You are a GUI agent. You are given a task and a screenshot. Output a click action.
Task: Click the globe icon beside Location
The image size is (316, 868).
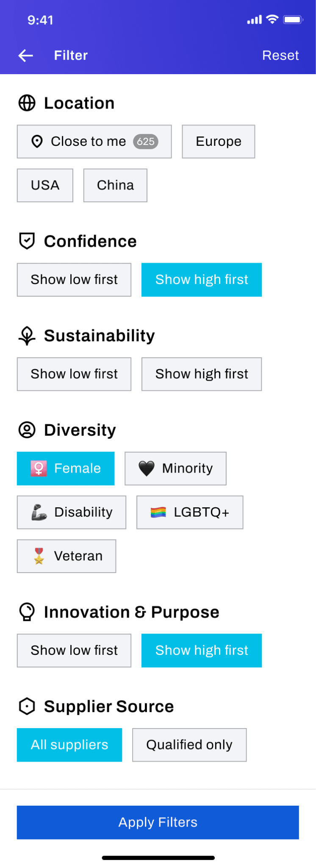click(x=27, y=103)
